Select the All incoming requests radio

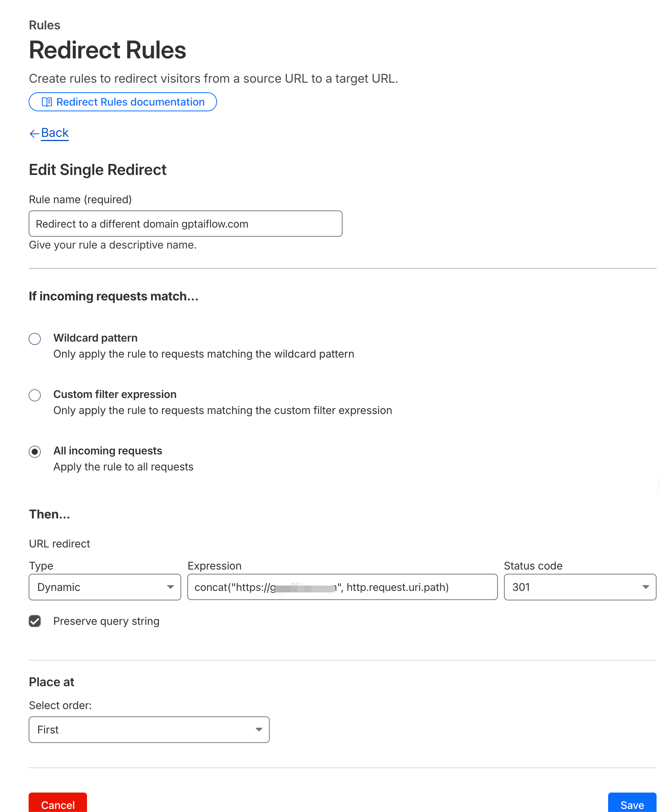[35, 451]
